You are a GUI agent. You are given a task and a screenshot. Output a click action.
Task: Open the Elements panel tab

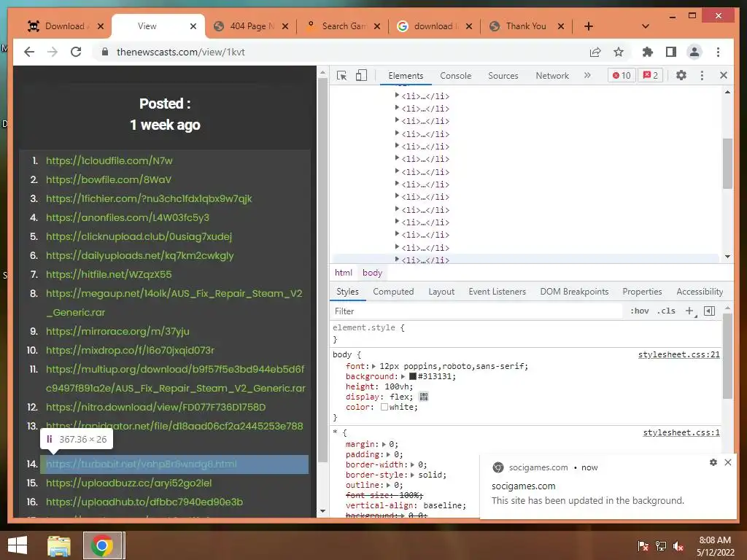pyautogui.click(x=406, y=76)
